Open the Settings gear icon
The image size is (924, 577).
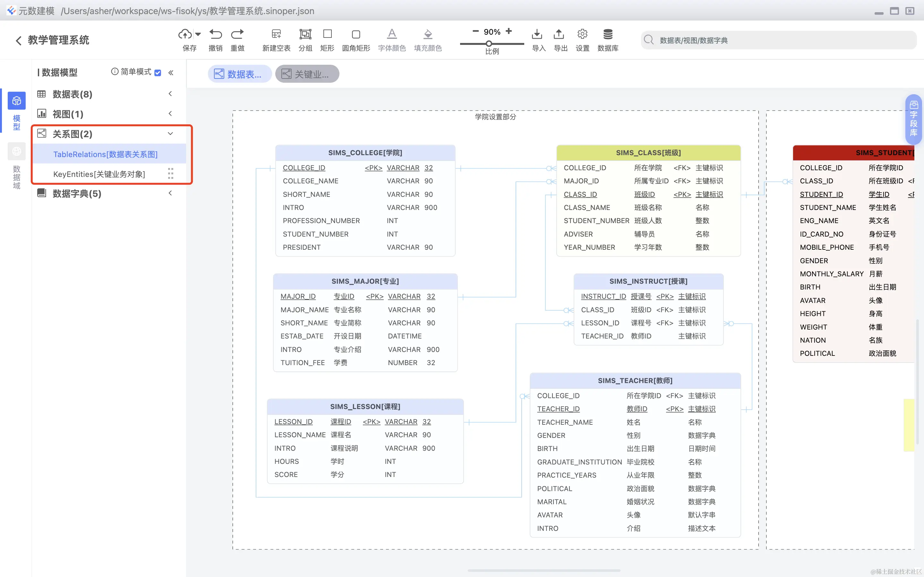[582, 34]
